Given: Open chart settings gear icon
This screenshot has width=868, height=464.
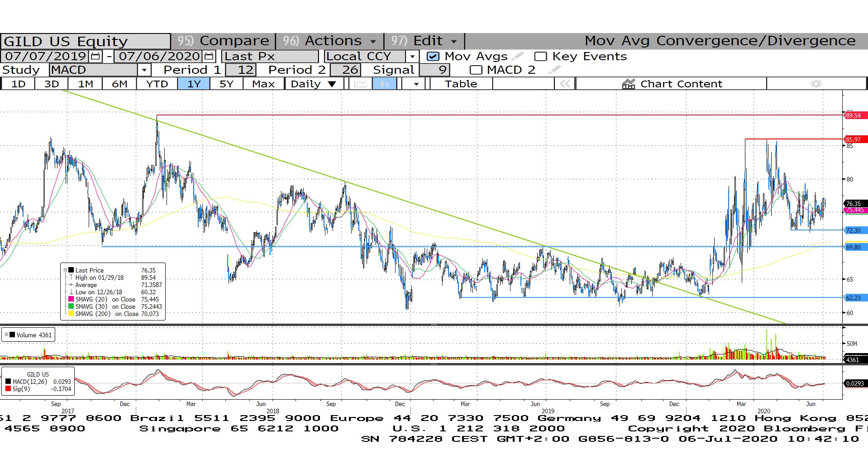Looking at the screenshot, I should click(x=816, y=84).
